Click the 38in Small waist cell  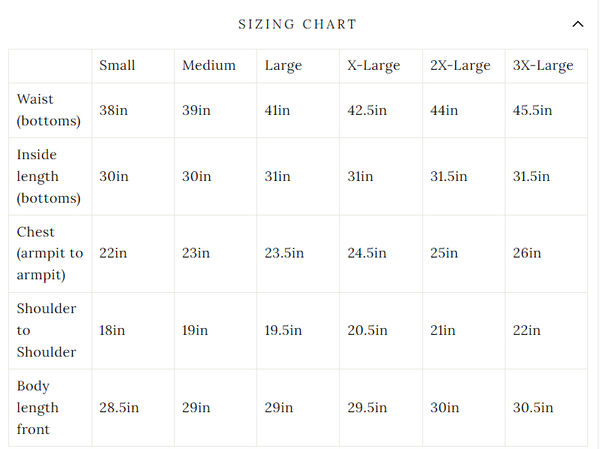point(114,110)
